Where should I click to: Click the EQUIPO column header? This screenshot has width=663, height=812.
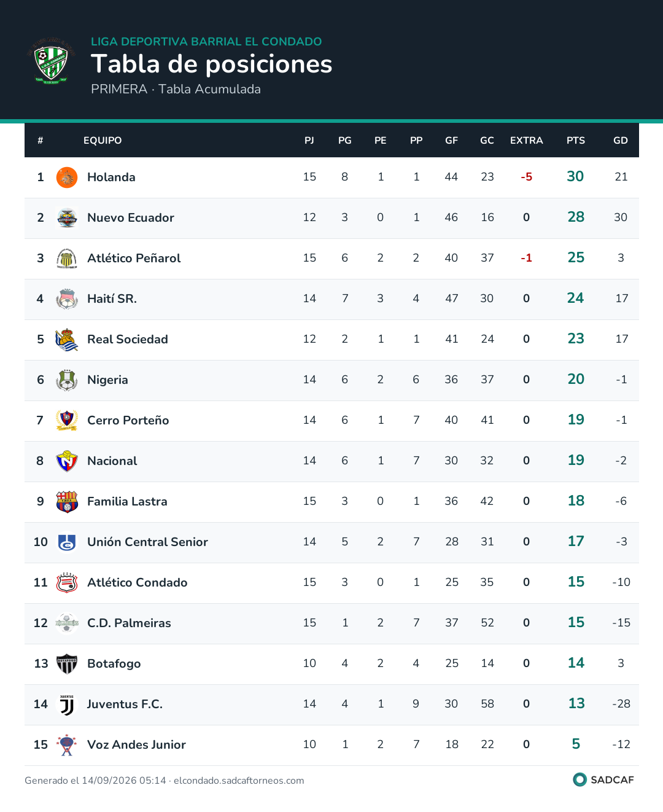tap(103, 141)
